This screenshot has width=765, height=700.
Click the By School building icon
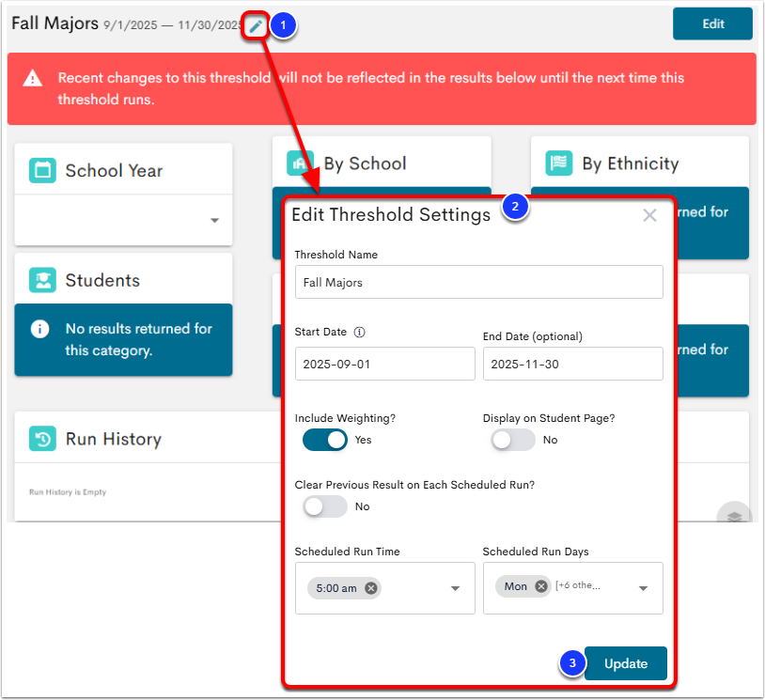click(300, 163)
